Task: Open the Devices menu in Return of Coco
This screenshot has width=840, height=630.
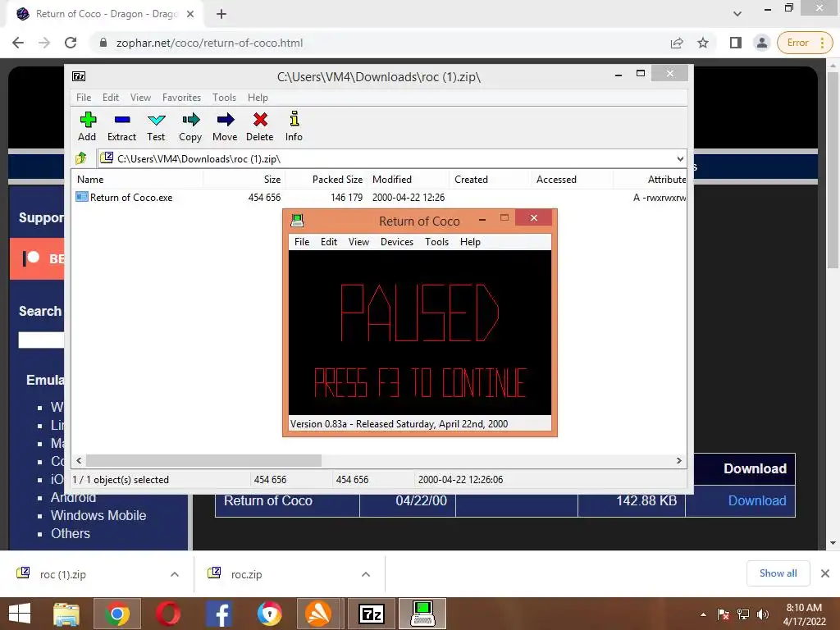Action: [397, 242]
